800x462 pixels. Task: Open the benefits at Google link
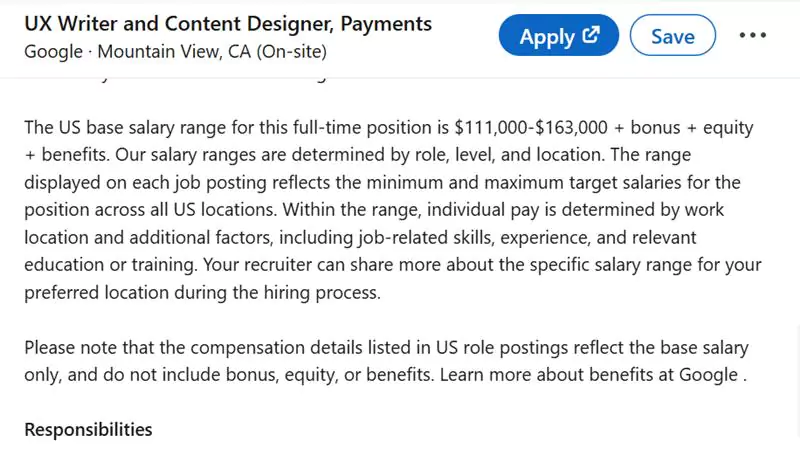(674, 374)
